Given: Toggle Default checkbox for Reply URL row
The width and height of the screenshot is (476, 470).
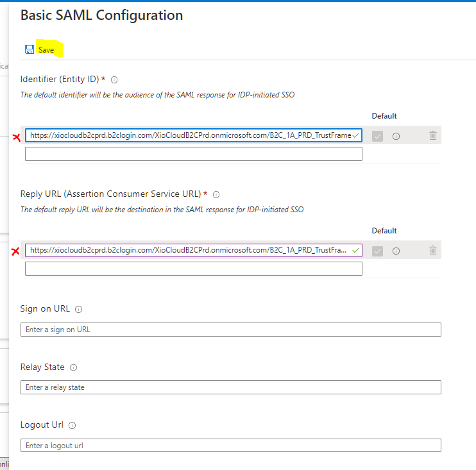Looking at the screenshot, I should [377, 251].
